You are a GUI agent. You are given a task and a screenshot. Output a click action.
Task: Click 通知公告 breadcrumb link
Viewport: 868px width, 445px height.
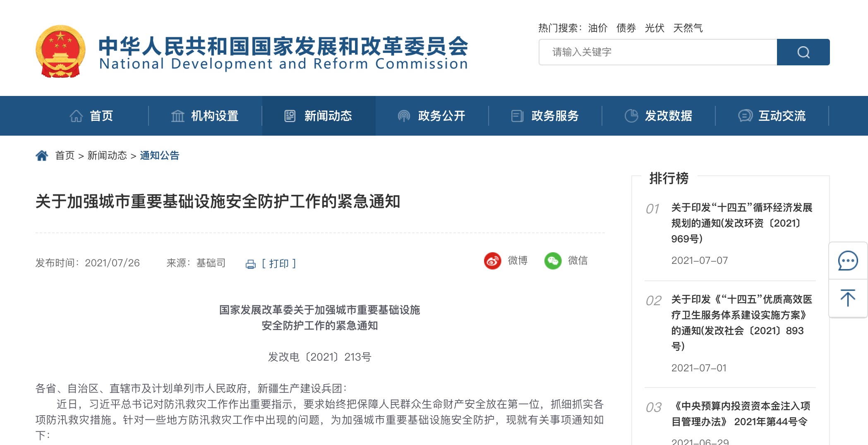tap(159, 156)
